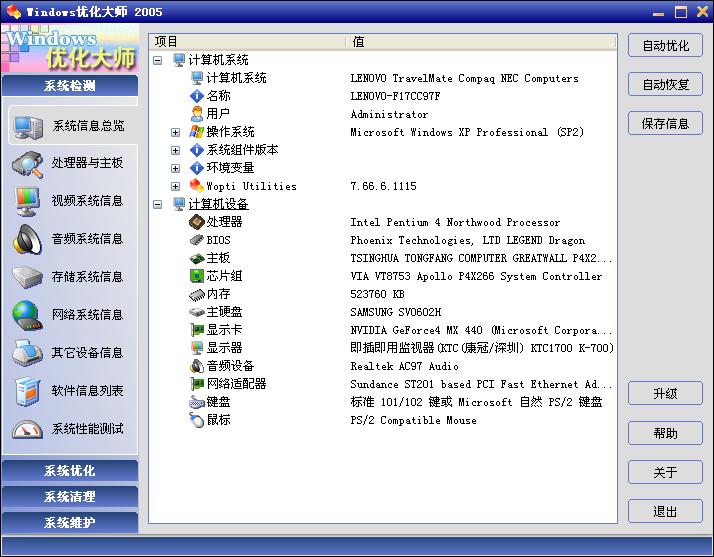
Task: Click the 处理器 chip icon in tree
Action: coord(197,222)
